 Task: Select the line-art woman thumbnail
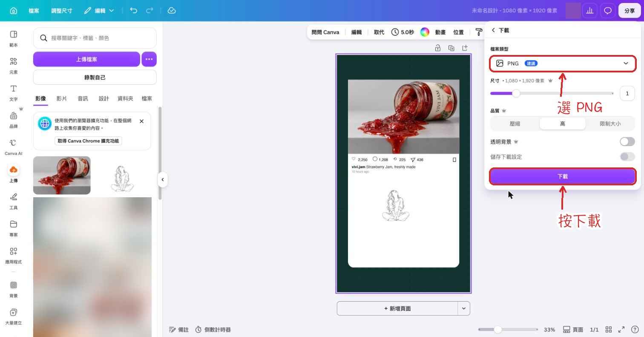tap(122, 179)
